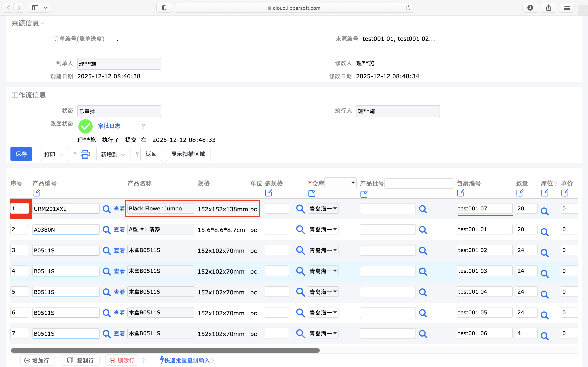
Task: Open the 打印 dropdown
Action: (54, 154)
